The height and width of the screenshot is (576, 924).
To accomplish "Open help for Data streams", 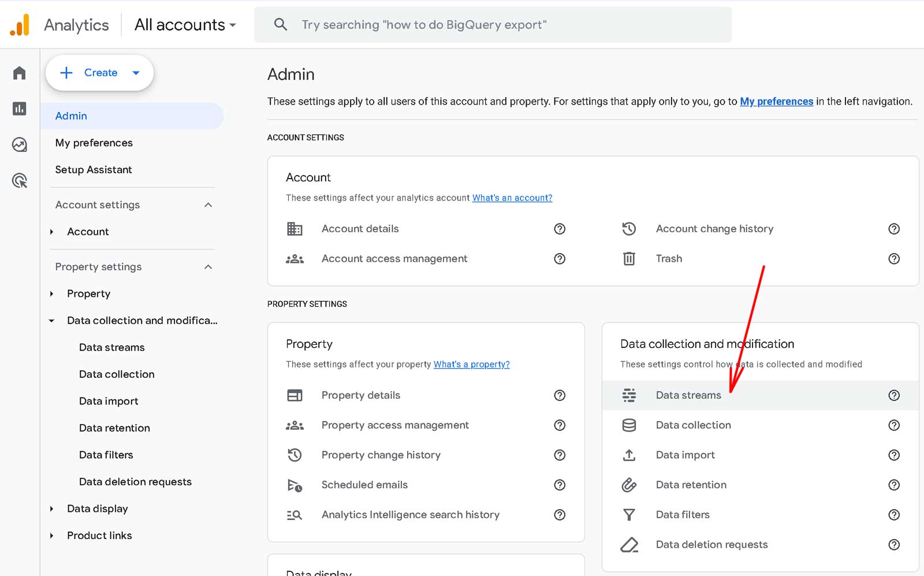I will click(894, 395).
